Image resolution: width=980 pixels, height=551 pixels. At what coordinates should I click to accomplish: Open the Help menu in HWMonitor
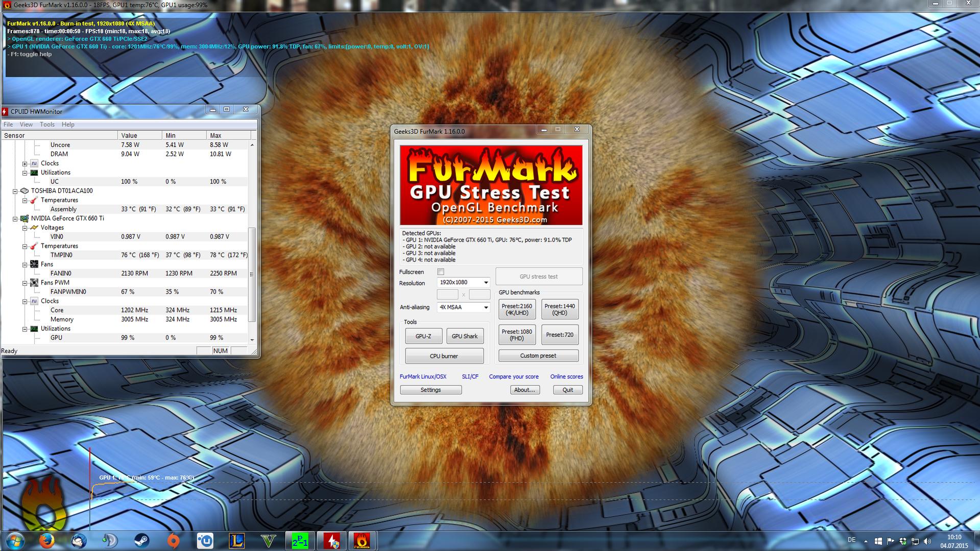[68, 124]
